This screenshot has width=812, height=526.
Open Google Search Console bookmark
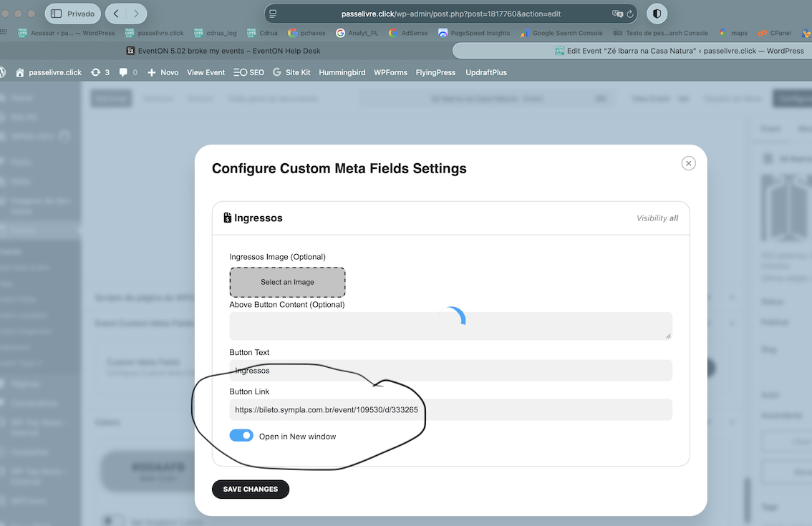pos(561,33)
